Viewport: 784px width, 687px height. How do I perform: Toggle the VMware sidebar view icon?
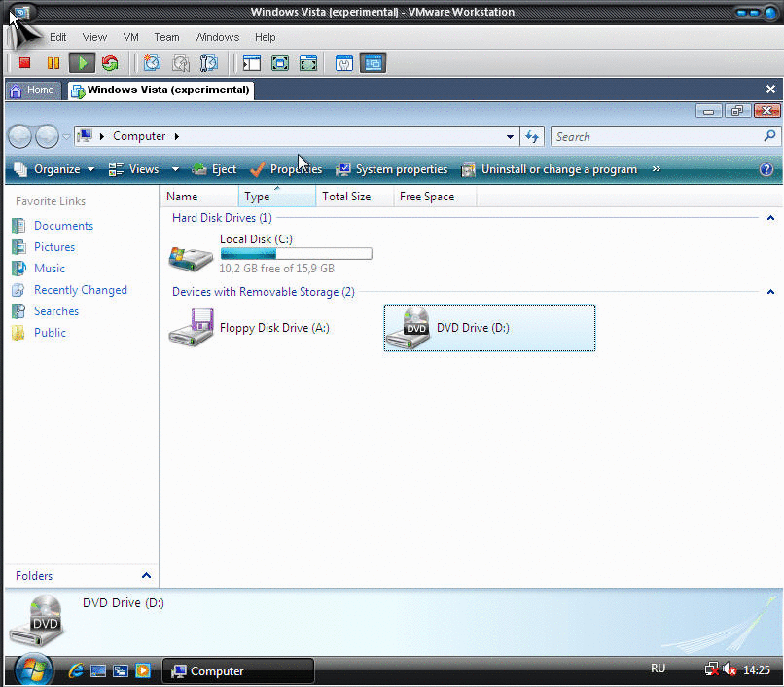[252, 63]
